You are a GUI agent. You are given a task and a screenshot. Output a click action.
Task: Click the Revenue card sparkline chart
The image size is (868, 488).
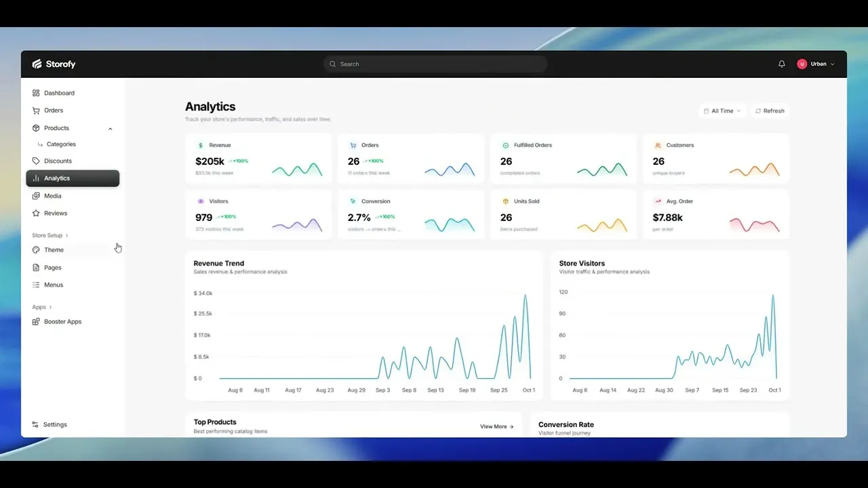pyautogui.click(x=297, y=169)
